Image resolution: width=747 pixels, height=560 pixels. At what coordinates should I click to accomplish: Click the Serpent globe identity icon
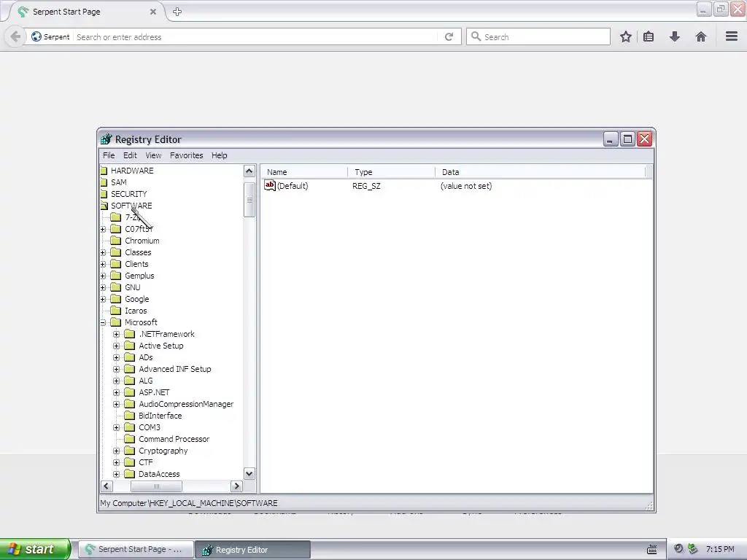(36, 36)
